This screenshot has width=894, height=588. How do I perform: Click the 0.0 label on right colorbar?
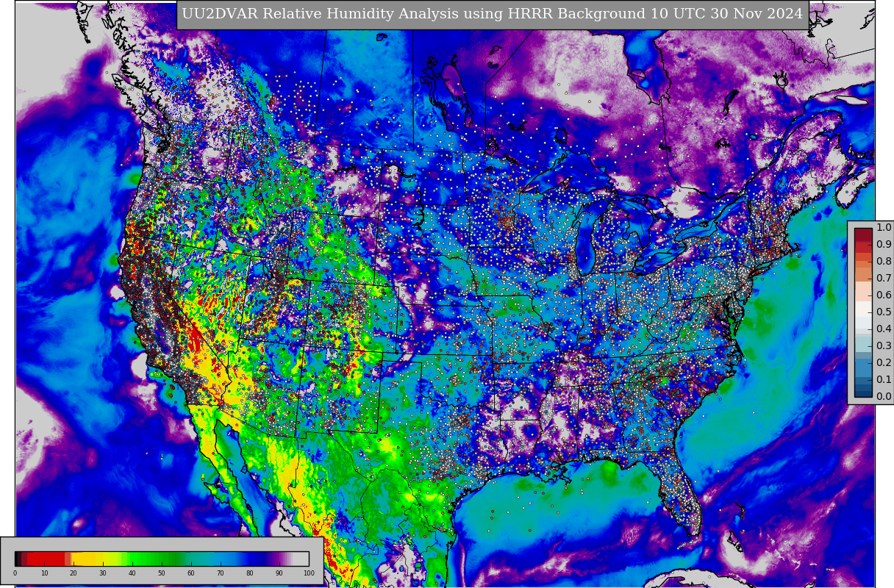tap(884, 397)
